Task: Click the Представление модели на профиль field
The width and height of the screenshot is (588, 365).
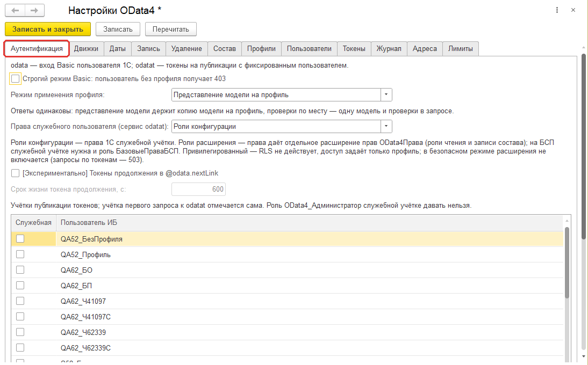Action: click(276, 94)
